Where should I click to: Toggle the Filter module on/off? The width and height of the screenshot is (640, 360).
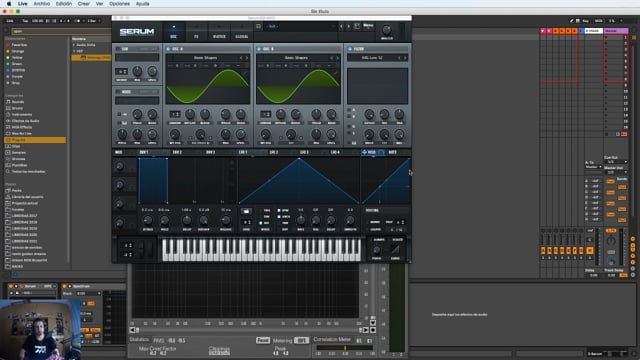coord(350,49)
